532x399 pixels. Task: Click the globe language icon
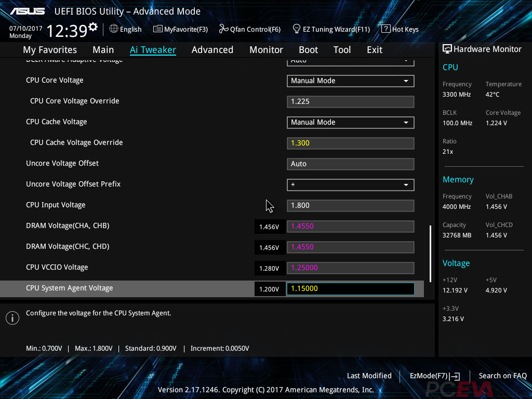114,29
